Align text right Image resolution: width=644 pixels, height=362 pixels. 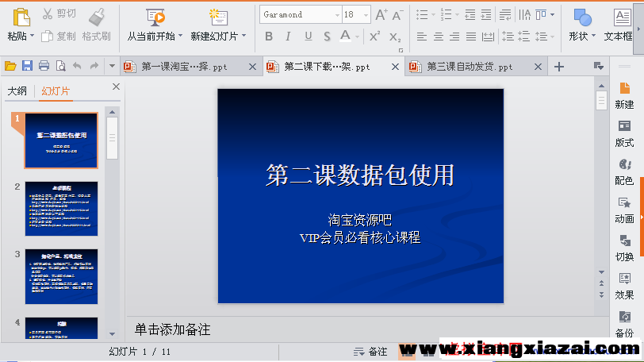tap(454, 37)
